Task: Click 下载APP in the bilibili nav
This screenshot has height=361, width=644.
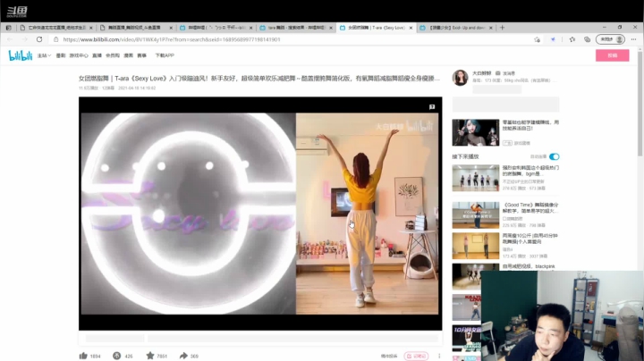Action: 165,55
